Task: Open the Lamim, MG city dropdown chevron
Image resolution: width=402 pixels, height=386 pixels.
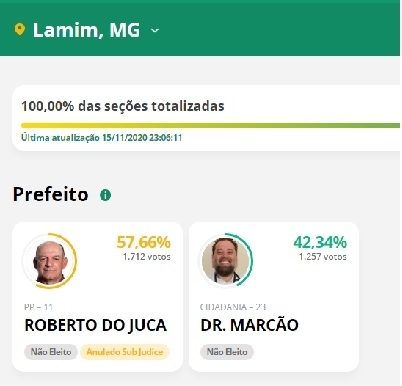Action: [155, 31]
